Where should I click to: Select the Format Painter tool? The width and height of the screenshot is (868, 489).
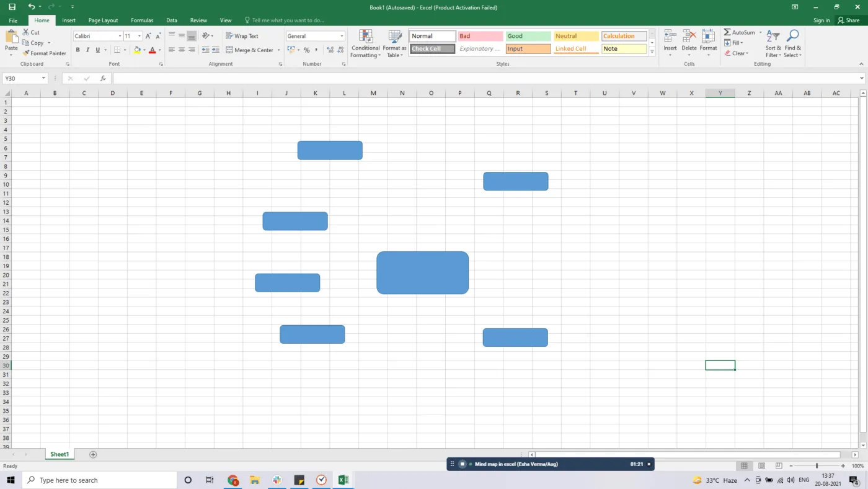(x=45, y=53)
